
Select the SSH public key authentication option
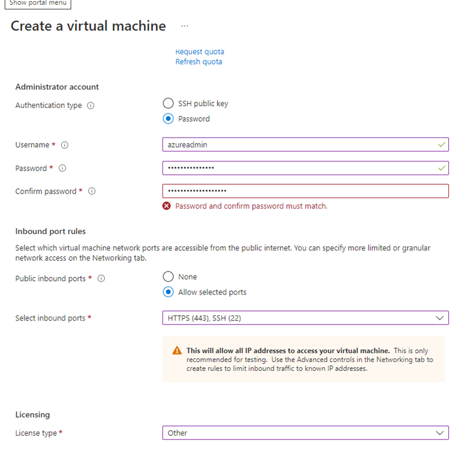pyautogui.click(x=168, y=103)
